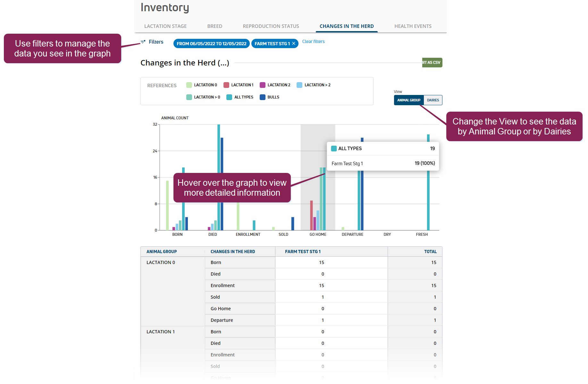Click the All Types legend swatch
The height and width of the screenshot is (384, 588).
(x=229, y=97)
